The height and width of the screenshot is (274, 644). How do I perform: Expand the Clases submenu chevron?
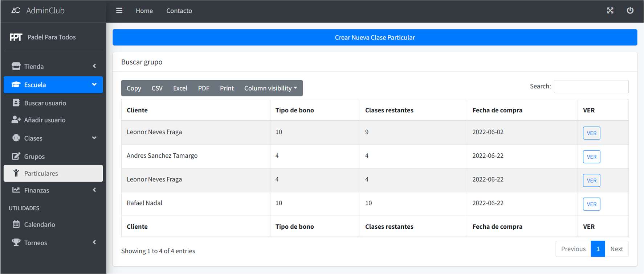pos(94,138)
